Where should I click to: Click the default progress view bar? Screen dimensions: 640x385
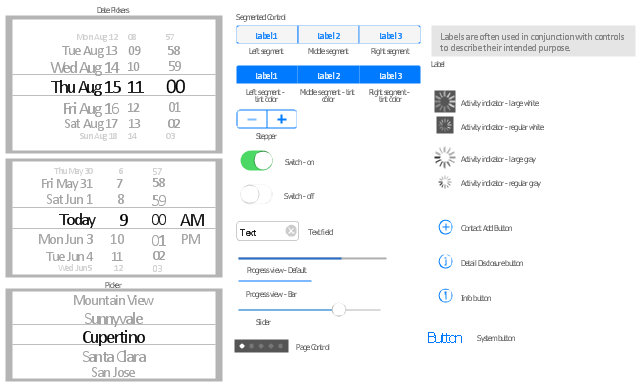tap(312, 258)
